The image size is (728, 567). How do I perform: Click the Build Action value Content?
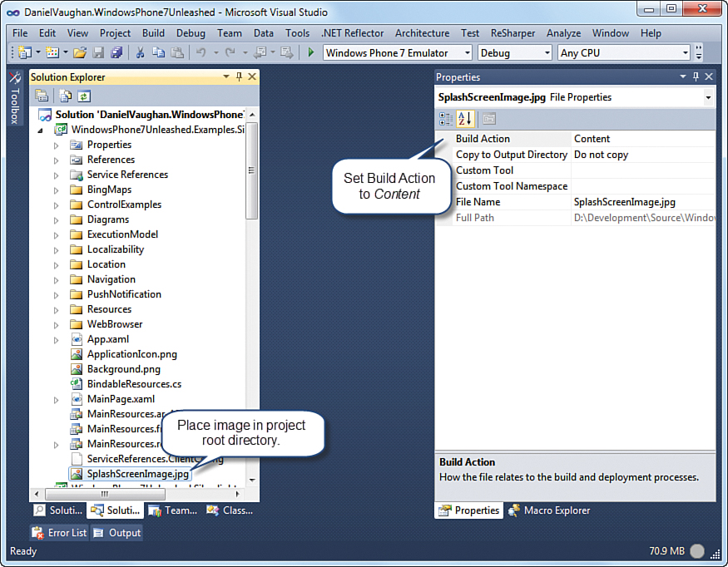click(x=642, y=139)
